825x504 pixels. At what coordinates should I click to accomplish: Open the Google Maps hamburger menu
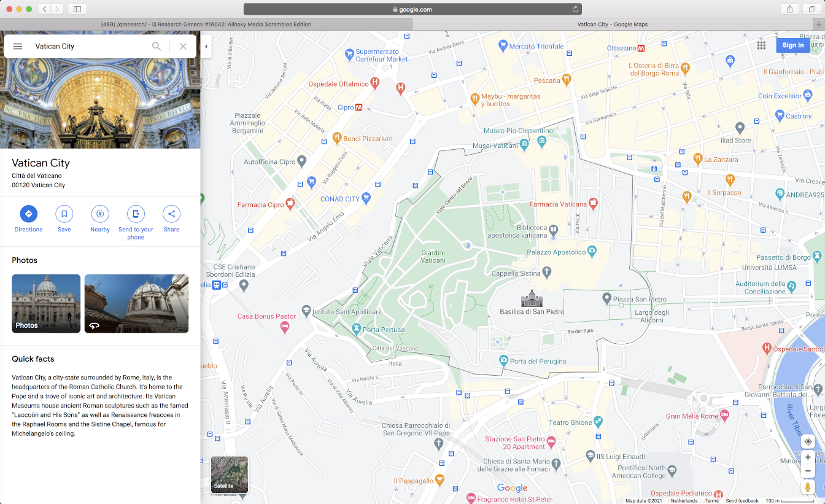pyautogui.click(x=18, y=46)
